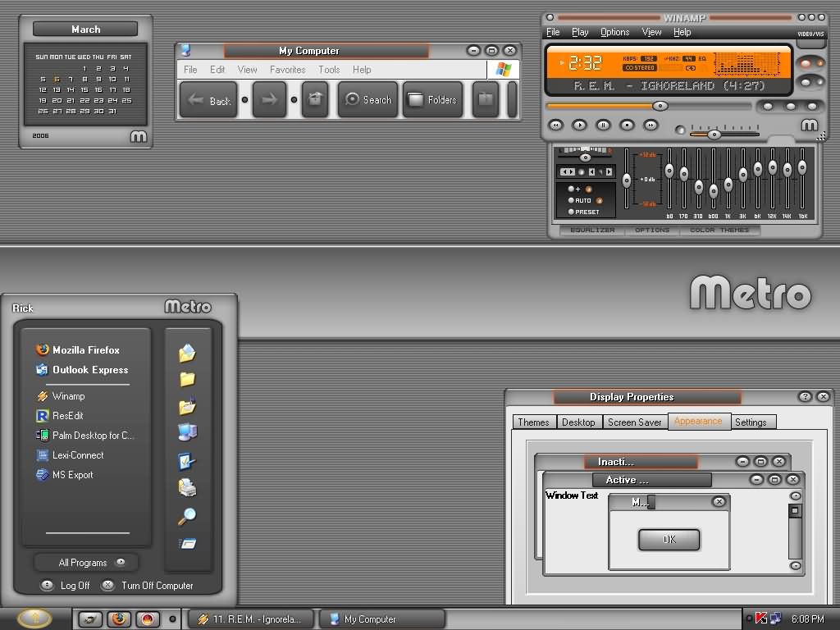Click the help question mark in Display Properties

[805, 396]
